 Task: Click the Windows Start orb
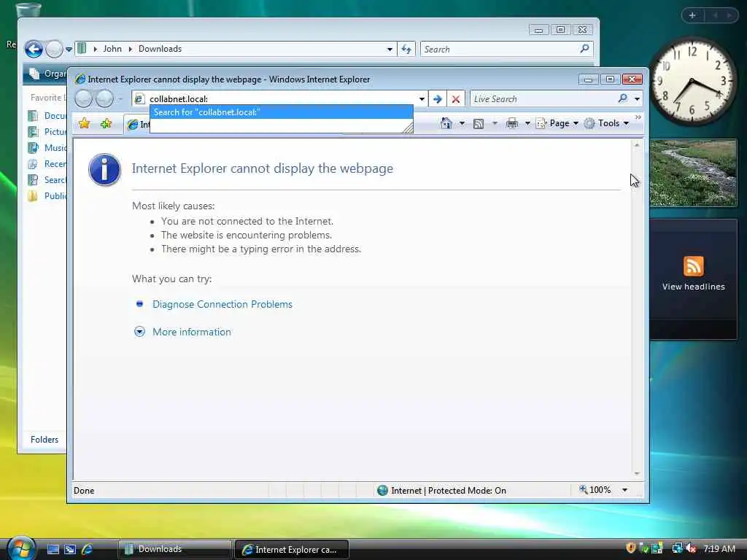[20, 548]
